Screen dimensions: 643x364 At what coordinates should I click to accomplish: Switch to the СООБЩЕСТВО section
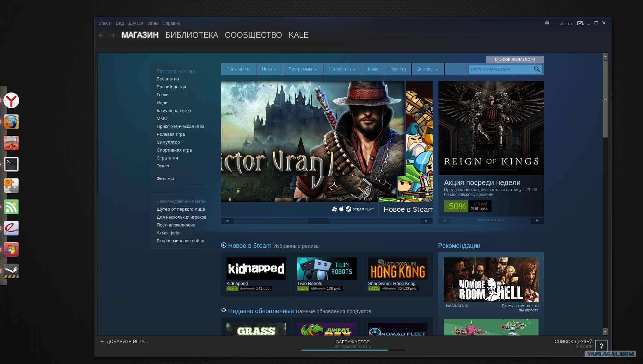253,35
